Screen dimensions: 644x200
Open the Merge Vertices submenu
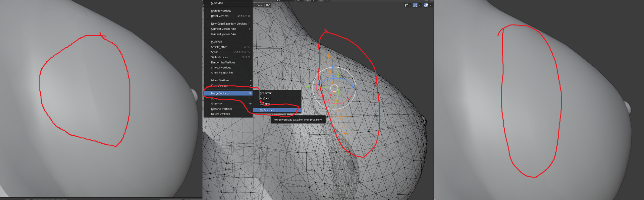(x=228, y=93)
